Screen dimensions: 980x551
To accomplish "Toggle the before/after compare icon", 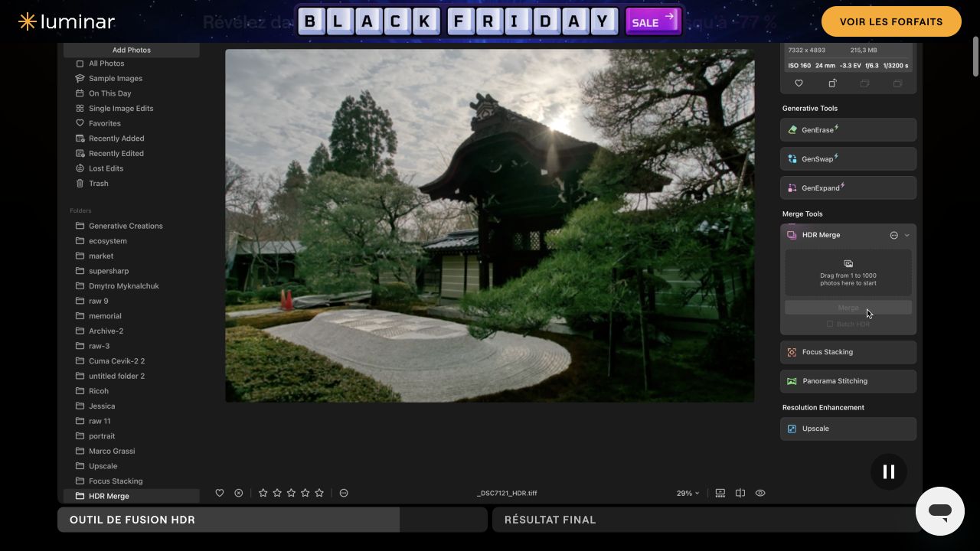I will pos(740,494).
